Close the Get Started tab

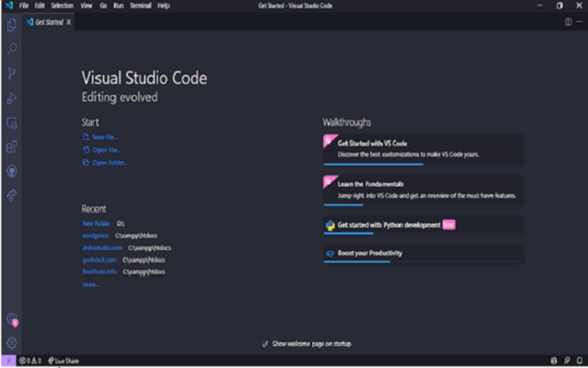click(69, 21)
